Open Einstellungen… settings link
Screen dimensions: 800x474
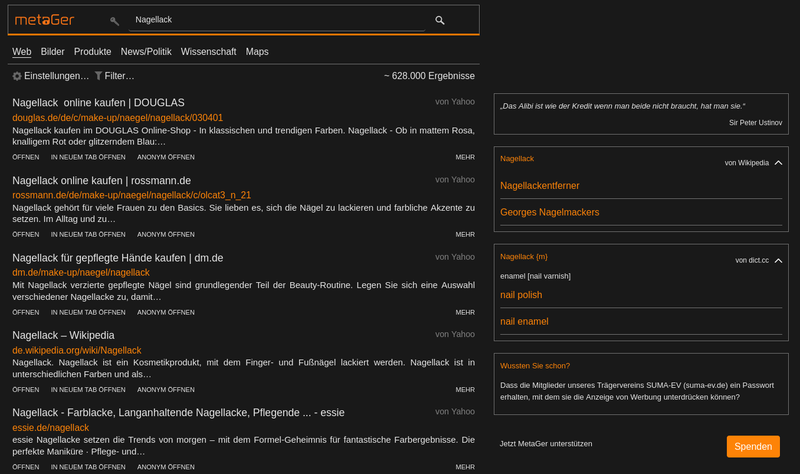56,76
